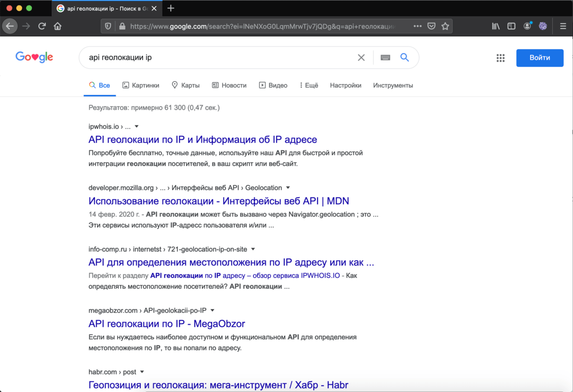
Task: Open 'API для определения местоположения' link
Action: (x=231, y=262)
